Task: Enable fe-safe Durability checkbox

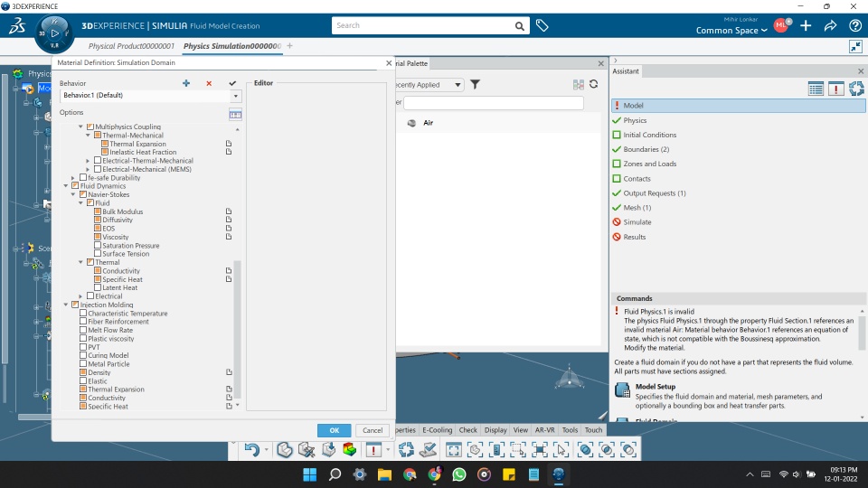Action: [x=83, y=178]
